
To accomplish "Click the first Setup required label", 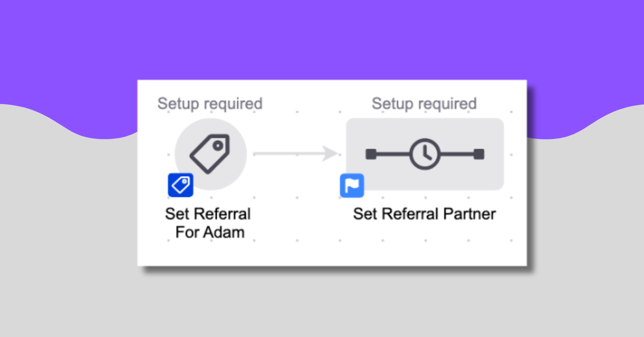I will (210, 103).
